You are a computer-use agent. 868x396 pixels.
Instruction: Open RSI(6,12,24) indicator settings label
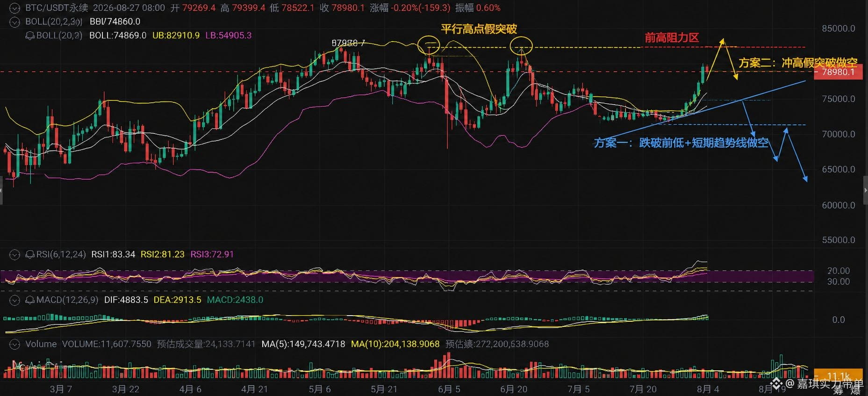pyautogui.click(x=61, y=254)
